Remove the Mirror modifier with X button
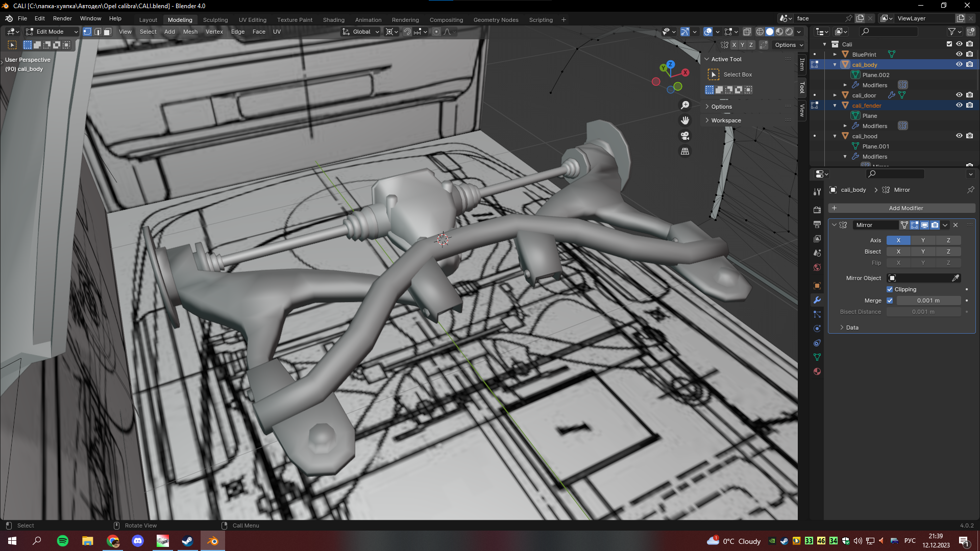The height and width of the screenshot is (551, 980). pos(955,225)
